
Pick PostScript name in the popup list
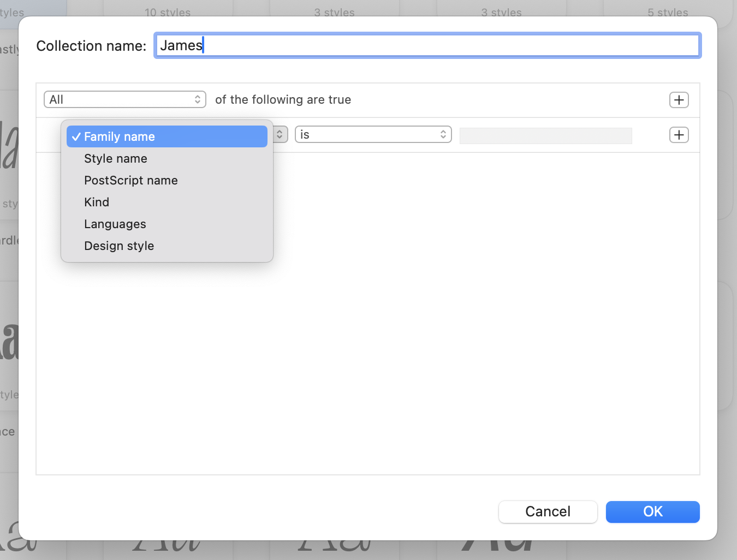(130, 180)
